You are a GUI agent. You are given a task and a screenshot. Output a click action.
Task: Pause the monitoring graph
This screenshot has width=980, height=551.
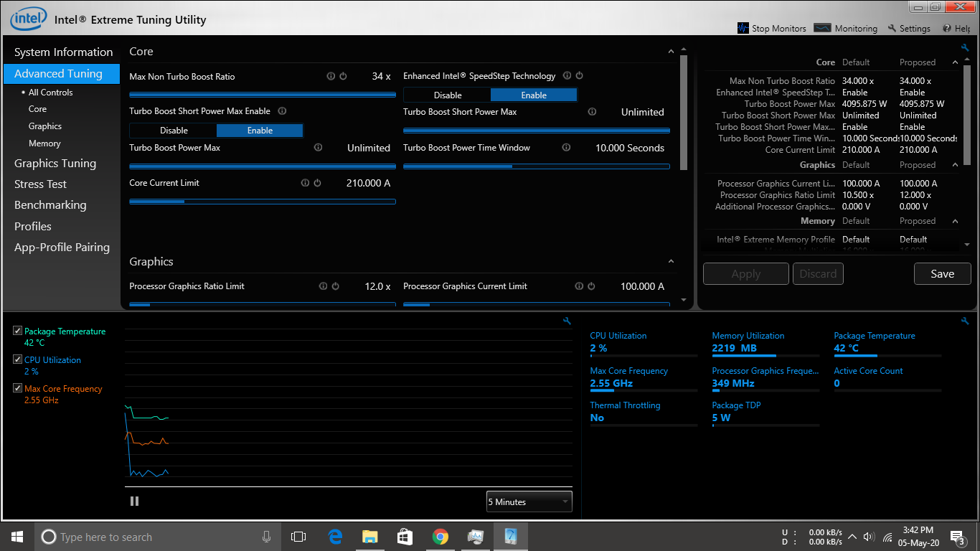click(134, 501)
